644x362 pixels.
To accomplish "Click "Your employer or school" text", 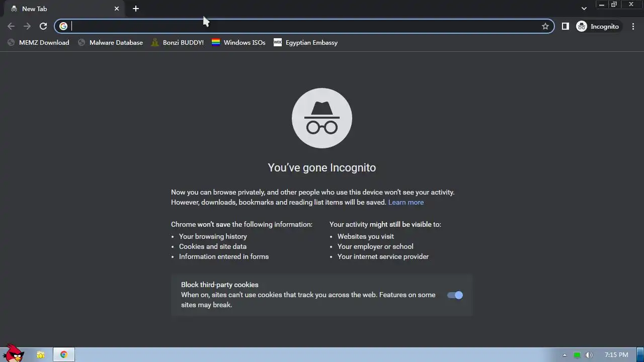I will tap(375, 246).
